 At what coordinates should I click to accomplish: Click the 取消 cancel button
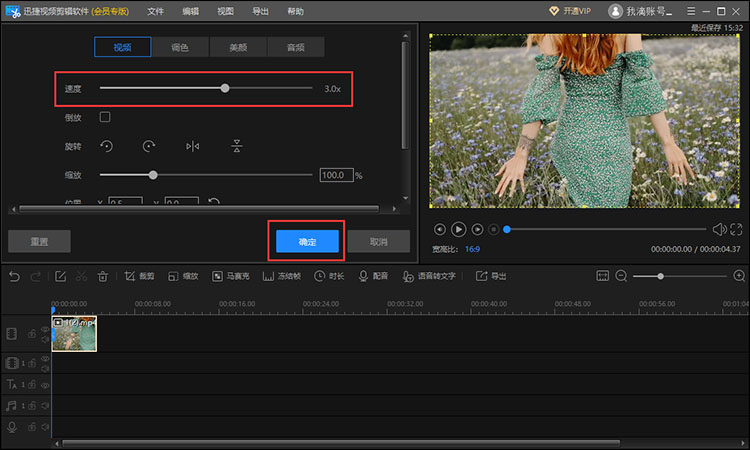378,241
